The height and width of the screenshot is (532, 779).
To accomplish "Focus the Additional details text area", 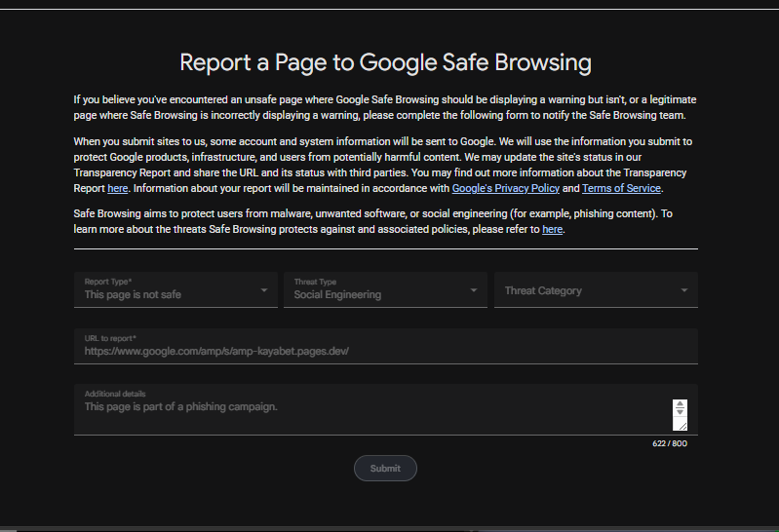I will coord(386,410).
